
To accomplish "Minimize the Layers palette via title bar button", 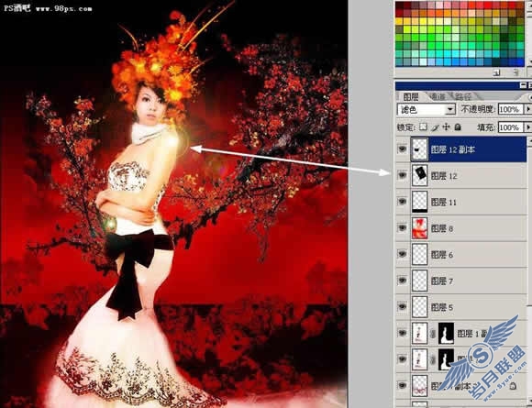I will 524,85.
